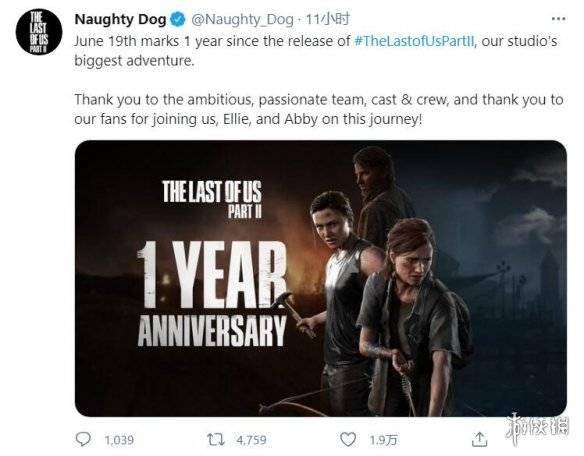Image resolution: width=584 pixels, height=456 pixels.
Task: Open the three-dot more options menu
Action: (558, 19)
